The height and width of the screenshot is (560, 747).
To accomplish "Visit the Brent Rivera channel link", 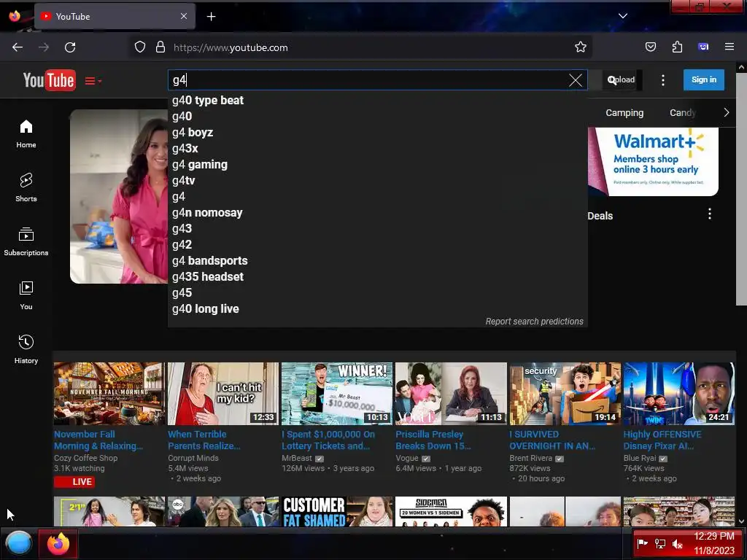I will coord(531,458).
